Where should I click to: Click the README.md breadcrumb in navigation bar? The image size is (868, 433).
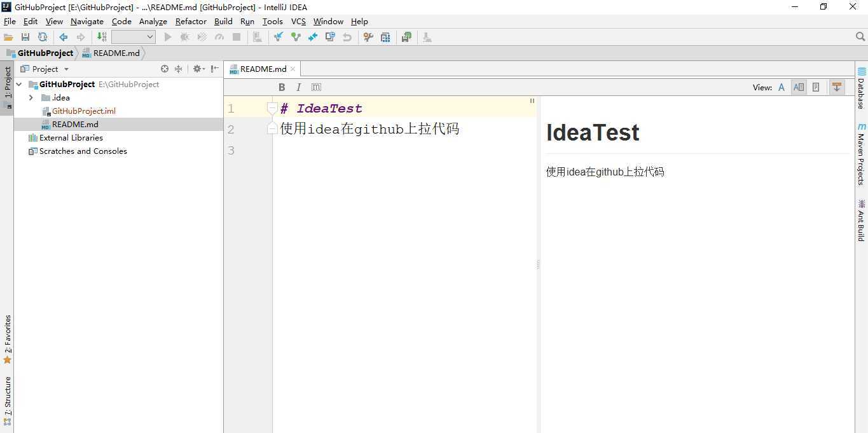click(x=111, y=53)
